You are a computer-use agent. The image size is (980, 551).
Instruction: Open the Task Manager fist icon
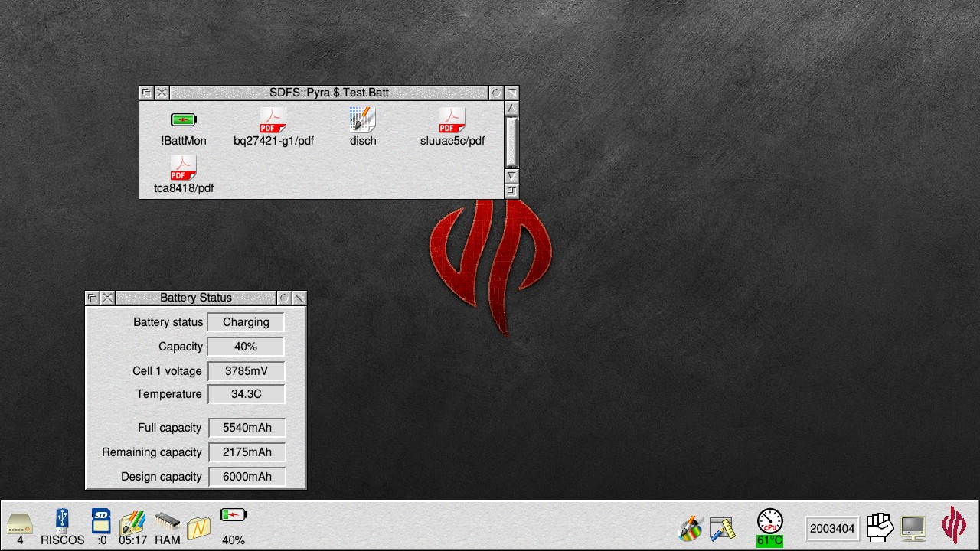pyautogui.click(x=880, y=527)
